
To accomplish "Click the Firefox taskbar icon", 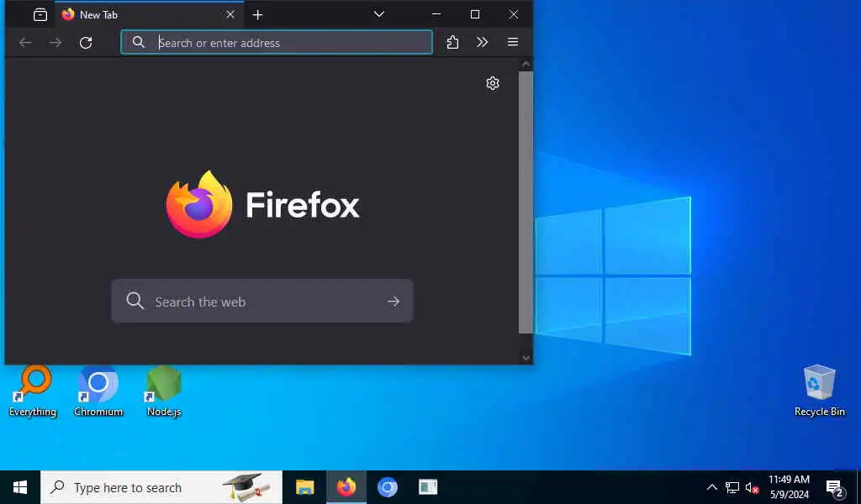I will coord(346,487).
